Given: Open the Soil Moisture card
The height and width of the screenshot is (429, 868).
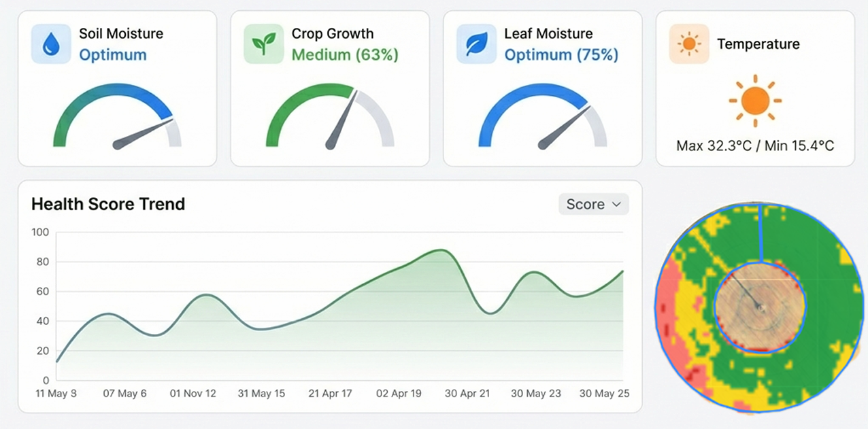Looking at the screenshot, I should 117,87.
